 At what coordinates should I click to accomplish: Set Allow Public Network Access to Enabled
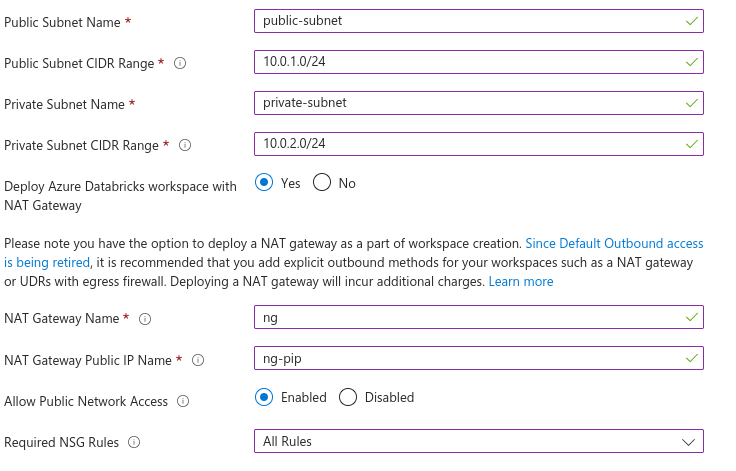[x=264, y=397]
